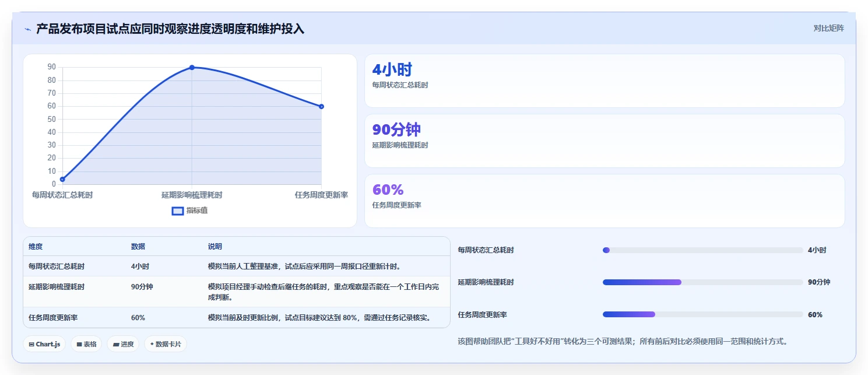
Task: Click the table description starting 模拟项目经理手动检查
Action: click(x=324, y=292)
